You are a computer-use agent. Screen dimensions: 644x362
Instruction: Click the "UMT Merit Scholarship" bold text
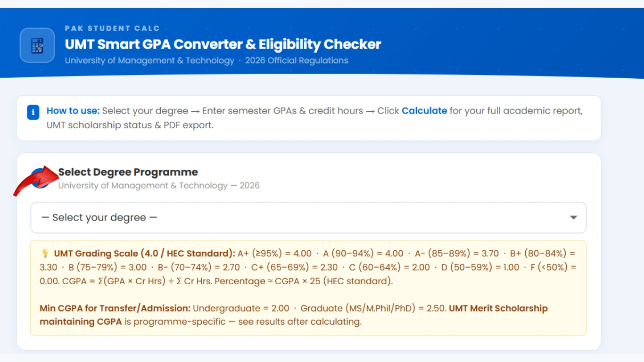498,308
